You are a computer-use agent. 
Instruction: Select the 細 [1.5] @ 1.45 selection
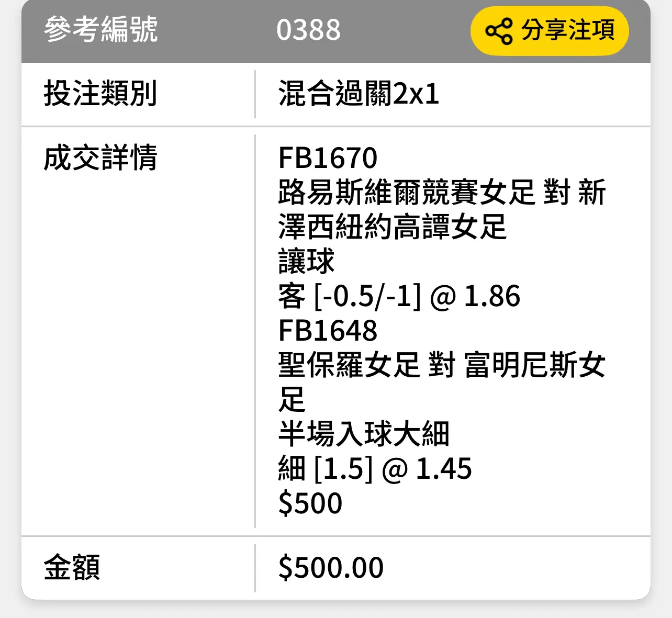(375, 468)
